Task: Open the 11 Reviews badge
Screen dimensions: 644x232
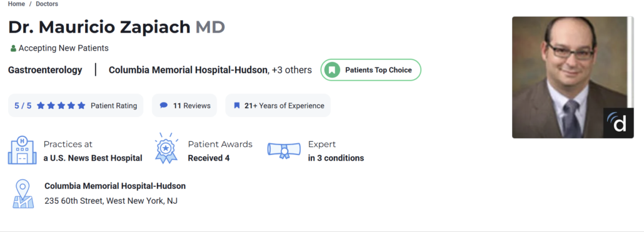Action: pos(184,106)
